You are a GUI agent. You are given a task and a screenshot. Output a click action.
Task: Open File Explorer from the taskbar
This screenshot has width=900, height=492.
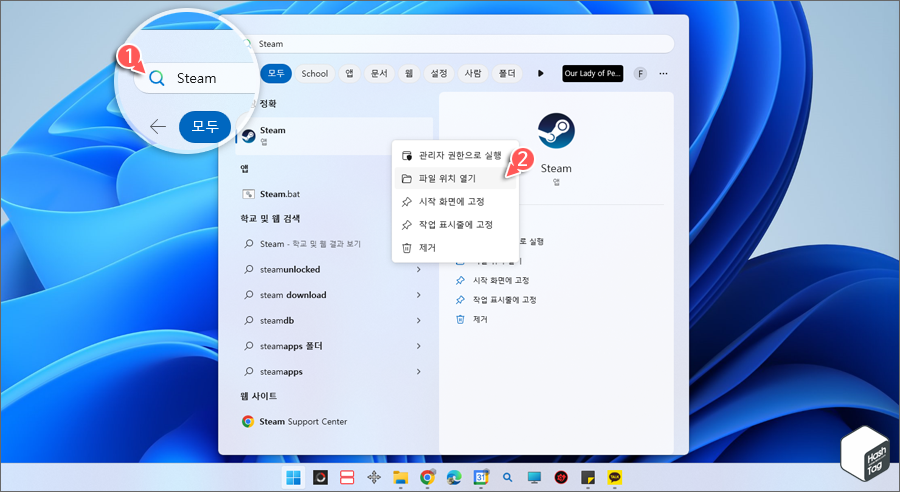pos(400,477)
